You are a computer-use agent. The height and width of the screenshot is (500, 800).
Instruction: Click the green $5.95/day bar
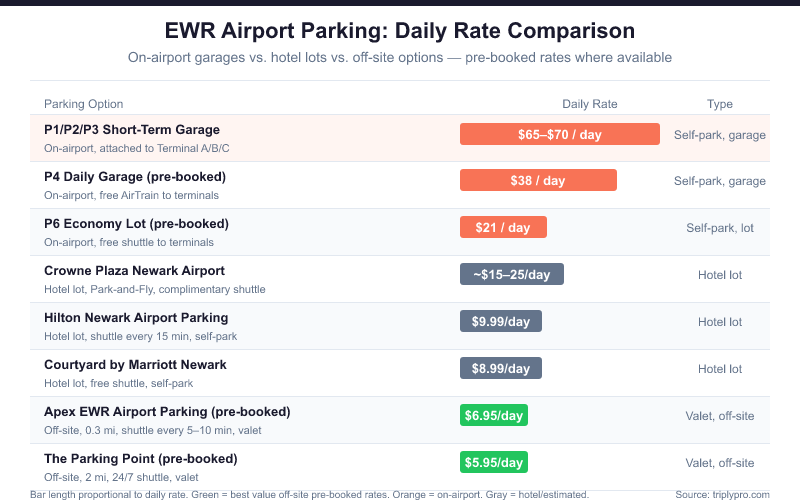(493, 462)
